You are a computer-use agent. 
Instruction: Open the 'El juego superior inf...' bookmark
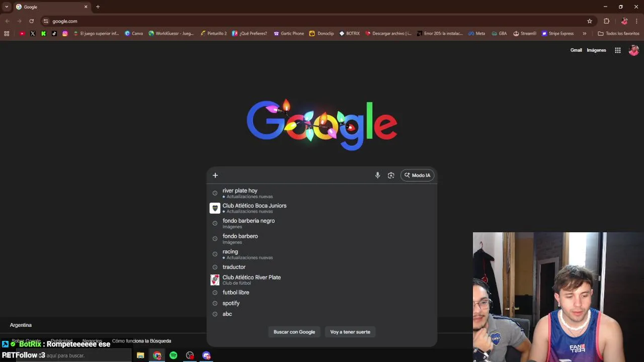coord(96,34)
